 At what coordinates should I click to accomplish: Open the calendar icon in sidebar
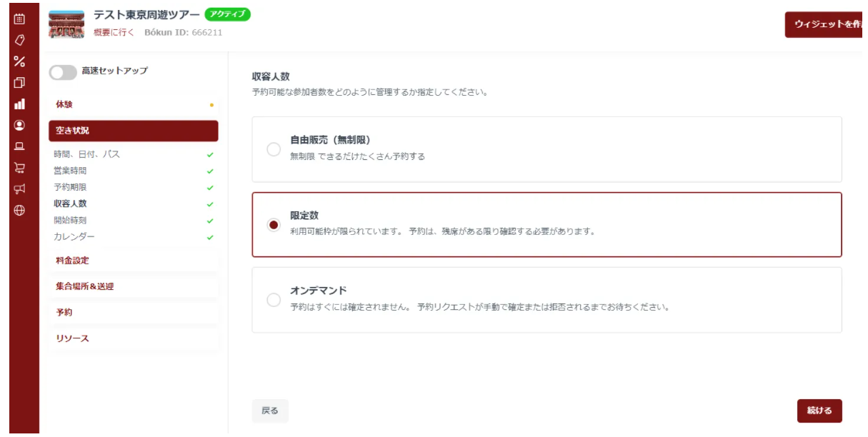coord(19,17)
